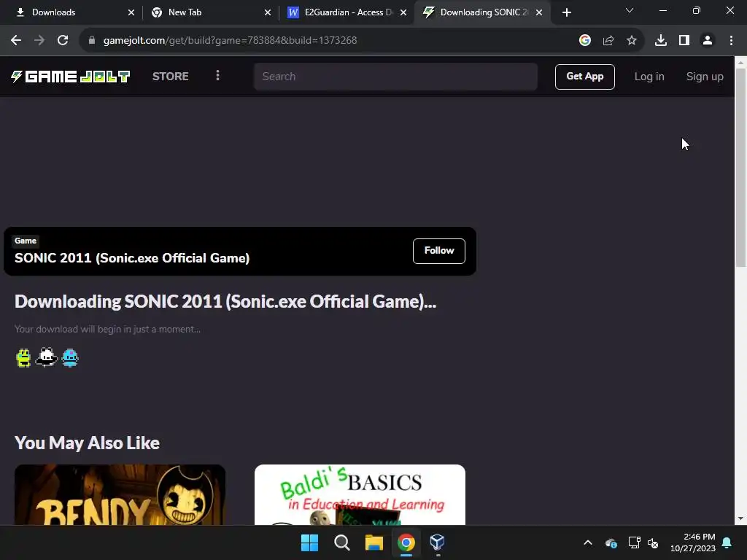This screenshot has height=560, width=747.
Task: Click the Get App button
Action: point(584,76)
